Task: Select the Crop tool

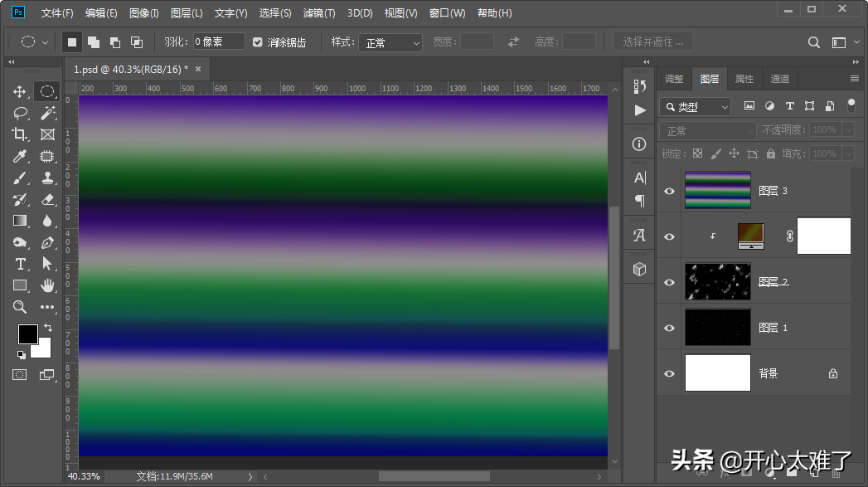Action: pos(20,134)
